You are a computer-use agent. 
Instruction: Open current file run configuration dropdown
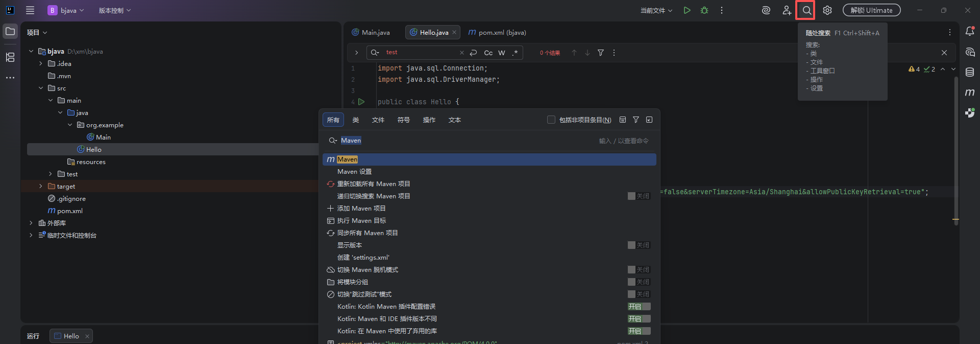(x=656, y=10)
